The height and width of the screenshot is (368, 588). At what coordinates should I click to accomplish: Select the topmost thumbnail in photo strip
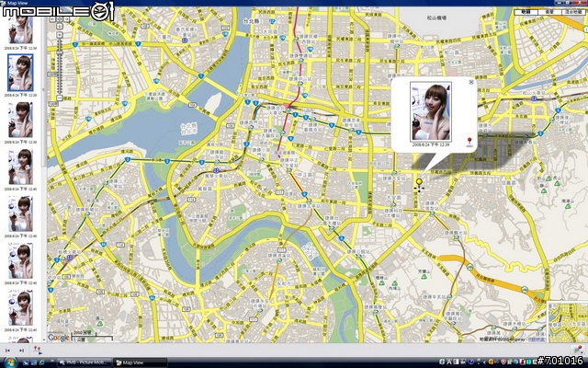coord(20,30)
